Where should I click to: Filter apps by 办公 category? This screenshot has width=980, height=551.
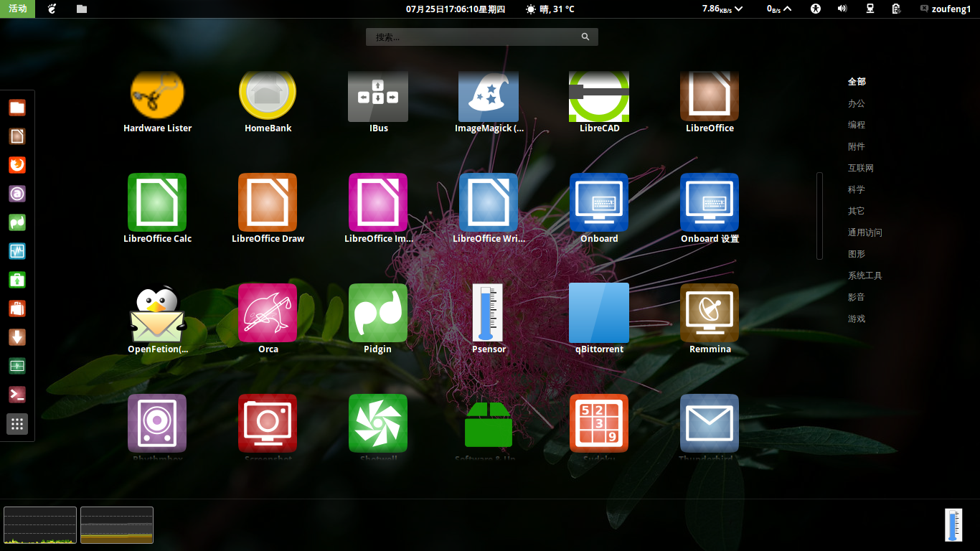point(857,103)
